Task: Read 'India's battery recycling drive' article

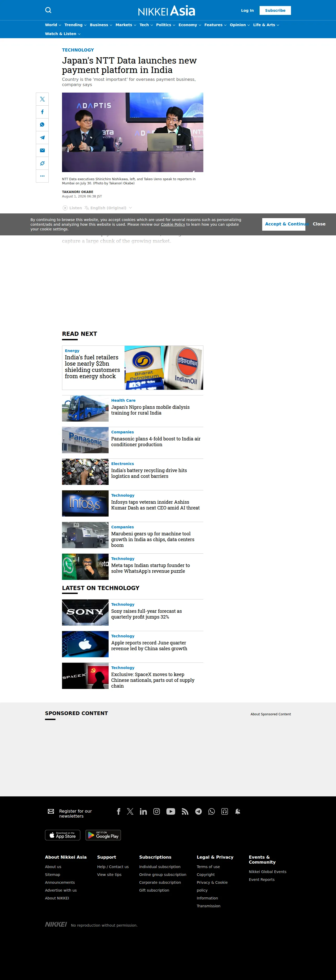Action: point(149,473)
